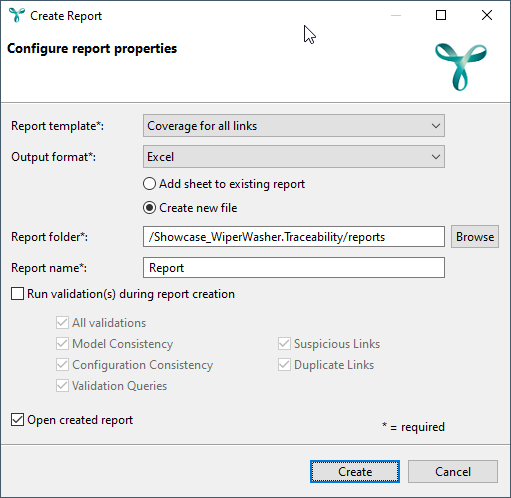
Task: Click the large teal ribbon logo
Action: click(x=461, y=67)
